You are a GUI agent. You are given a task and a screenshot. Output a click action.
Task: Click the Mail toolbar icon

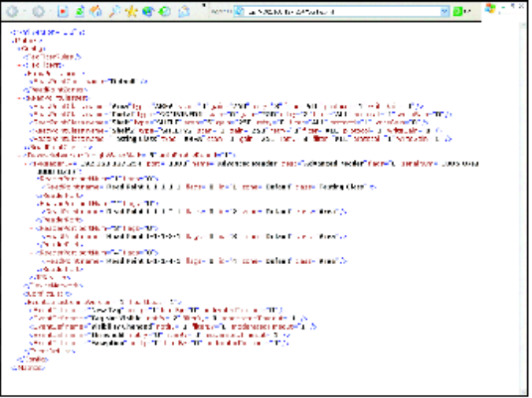point(183,12)
